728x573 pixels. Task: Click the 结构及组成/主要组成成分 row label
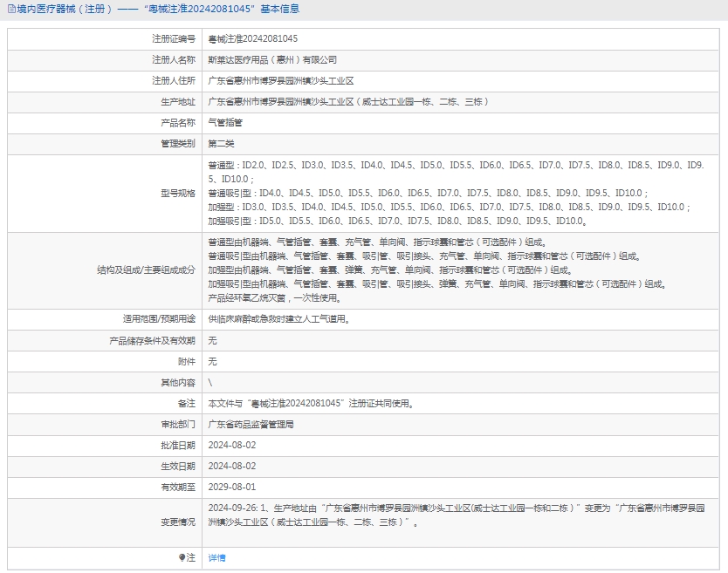click(x=146, y=270)
